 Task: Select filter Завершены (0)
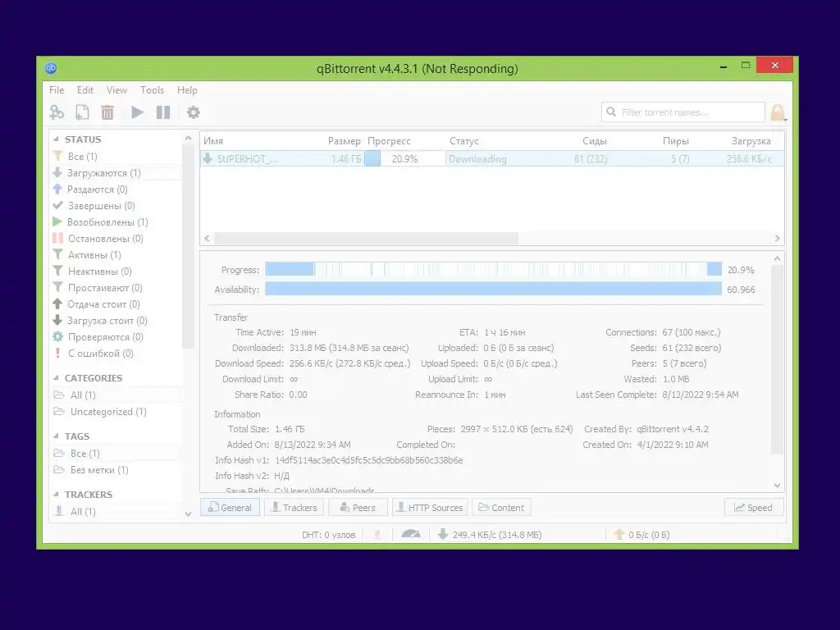click(116, 206)
